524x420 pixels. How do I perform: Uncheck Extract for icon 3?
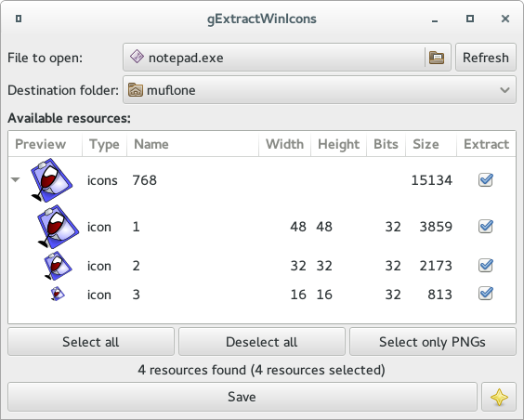pyautogui.click(x=486, y=294)
